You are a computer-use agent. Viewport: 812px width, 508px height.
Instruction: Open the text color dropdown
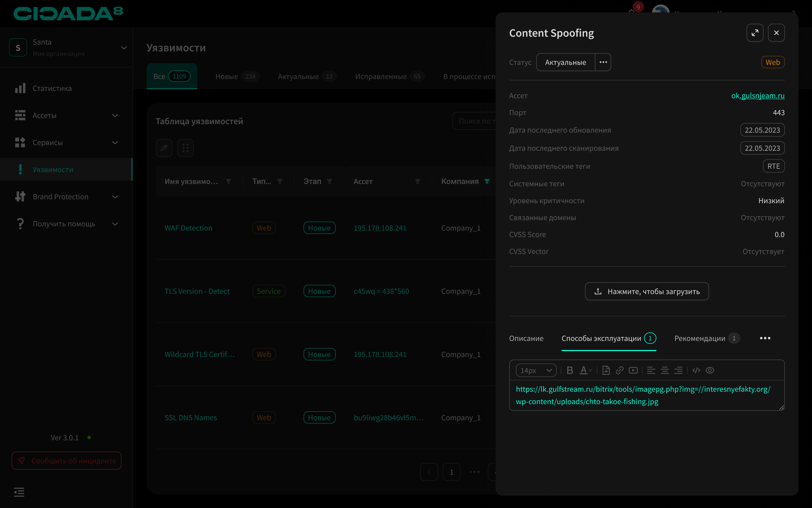click(x=586, y=370)
